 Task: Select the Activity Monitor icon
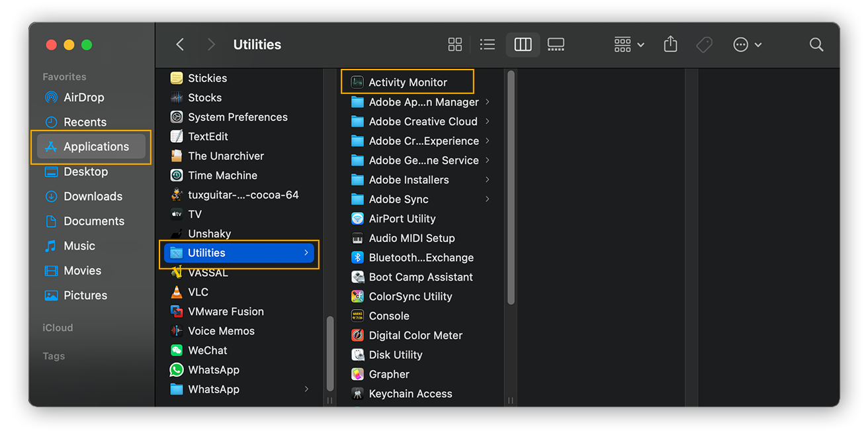point(357,82)
